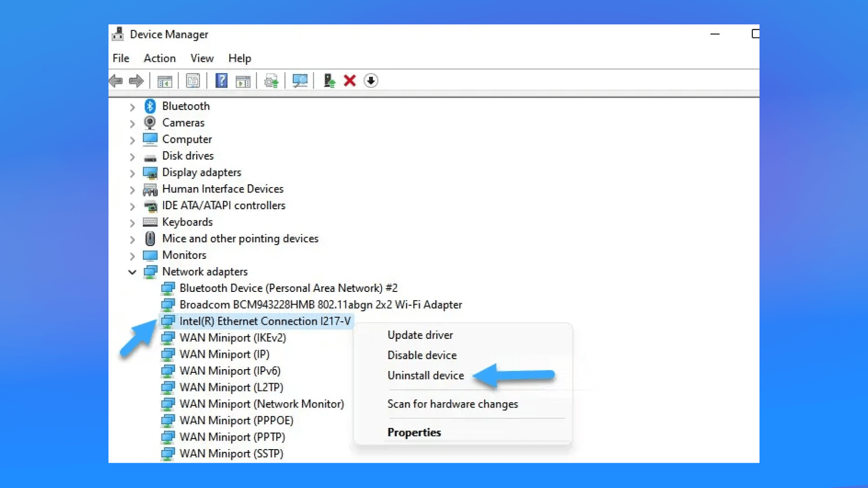Expand Mice and other pointing devices

[132, 239]
